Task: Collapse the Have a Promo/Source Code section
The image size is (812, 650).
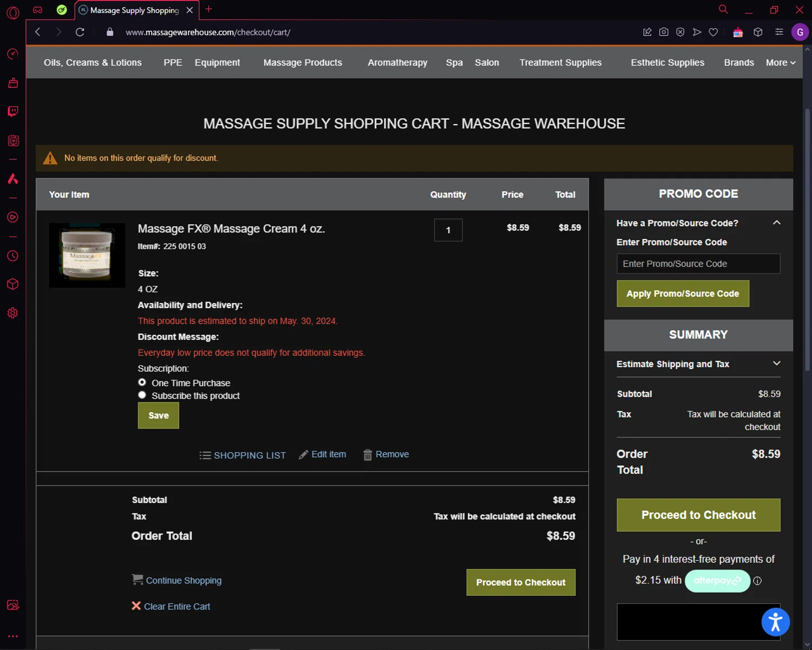Action: click(x=776, y=223)
